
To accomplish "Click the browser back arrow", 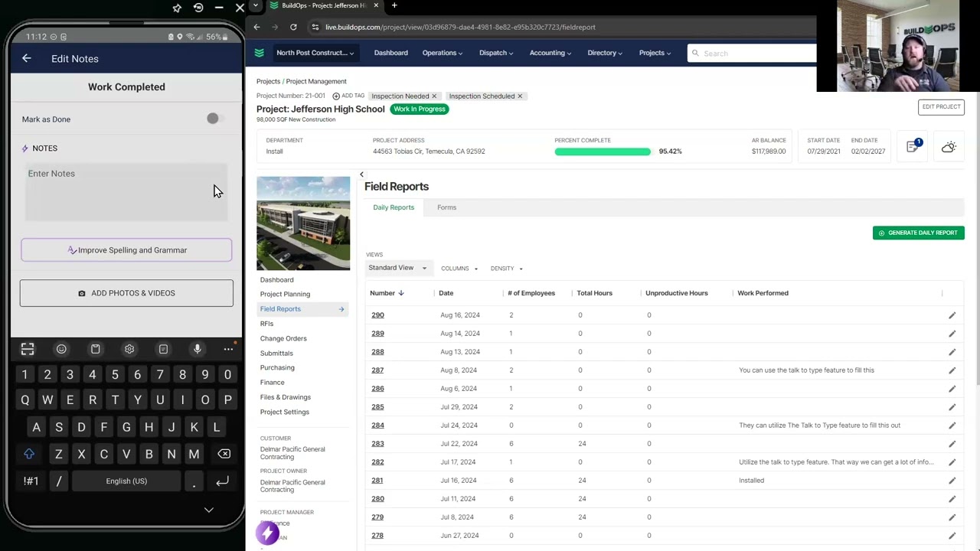I will [x=256, y=27].
